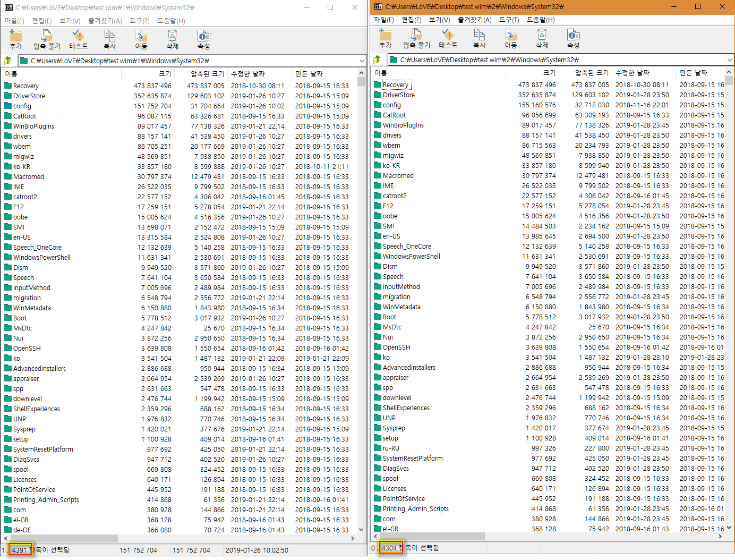Click 삭제 (Delete) icon in left window
Screen dimensions: 735x560
click(172, 36)
